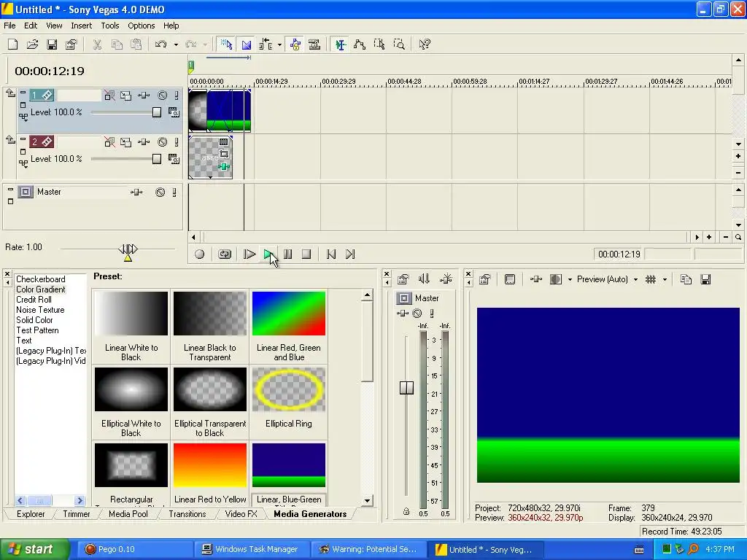Open the Insert menu
Viewport: 747px width, 560px height.
[x=81, y=26]
